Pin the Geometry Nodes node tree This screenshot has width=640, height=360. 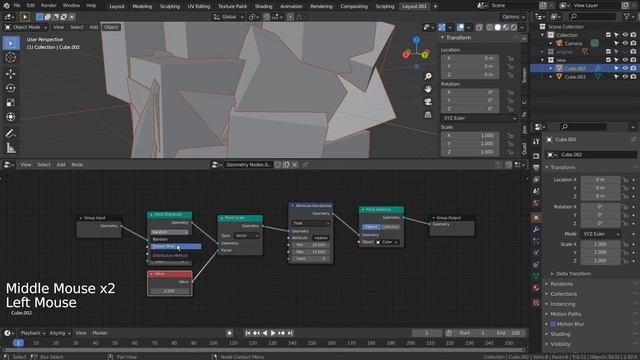[x=305, y=164]
